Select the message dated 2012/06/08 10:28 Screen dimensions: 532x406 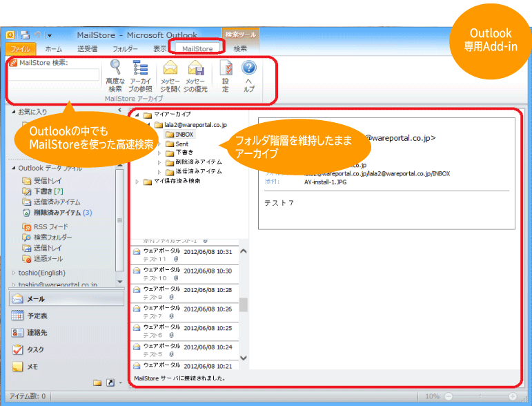pos(185,293)
